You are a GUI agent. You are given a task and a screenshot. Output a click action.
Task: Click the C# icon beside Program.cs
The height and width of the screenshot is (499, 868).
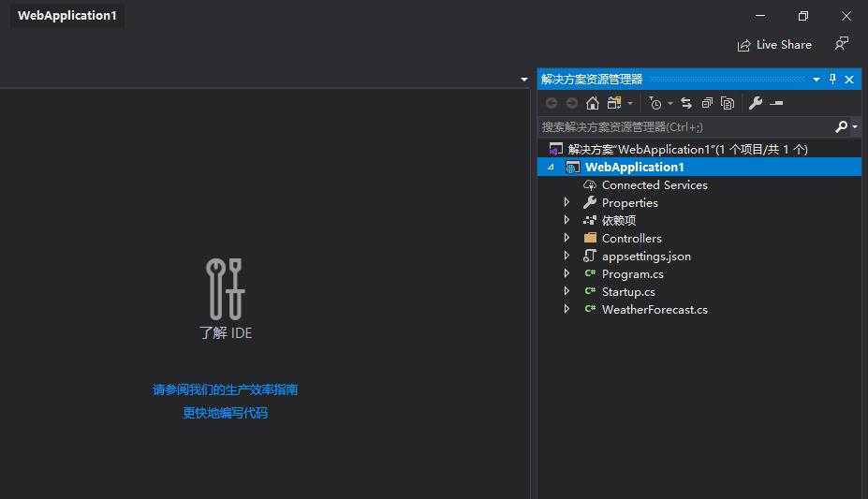coord(590,273)
